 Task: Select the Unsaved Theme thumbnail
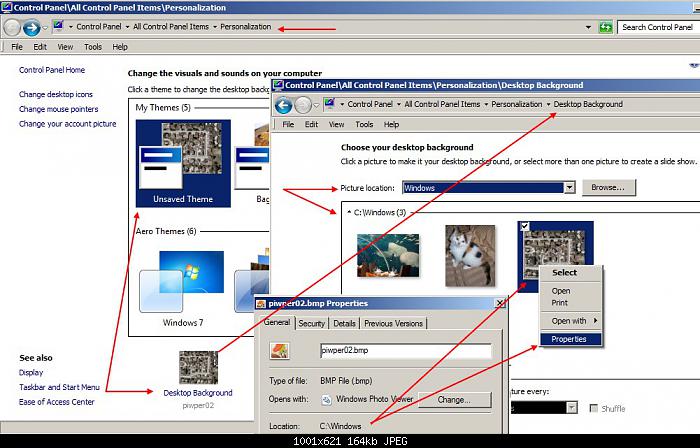(183, 163)
